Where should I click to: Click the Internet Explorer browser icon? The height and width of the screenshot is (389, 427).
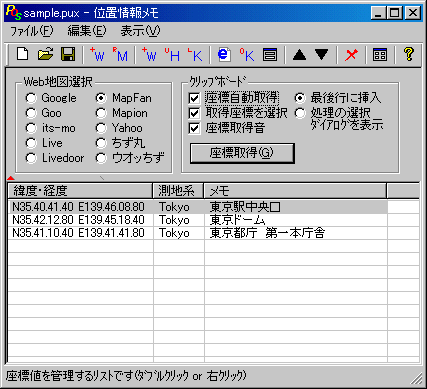[x=224, y=54]
